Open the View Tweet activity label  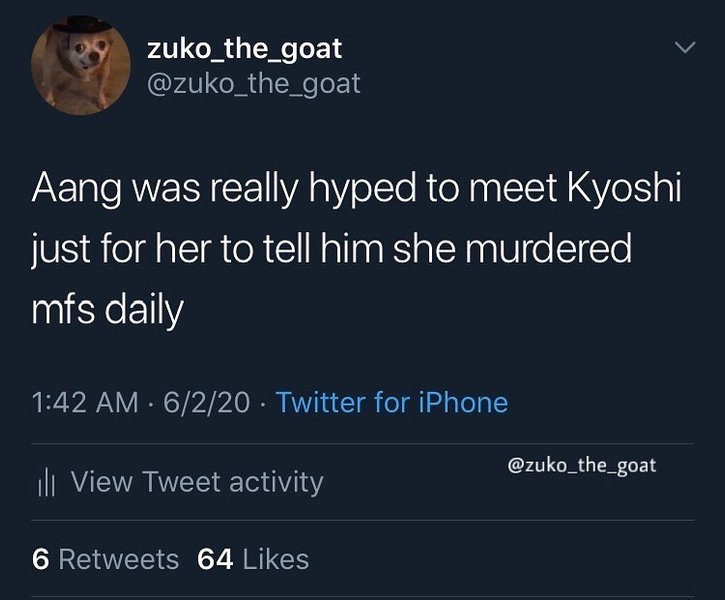pyautogui.click(x=197, y=482)
